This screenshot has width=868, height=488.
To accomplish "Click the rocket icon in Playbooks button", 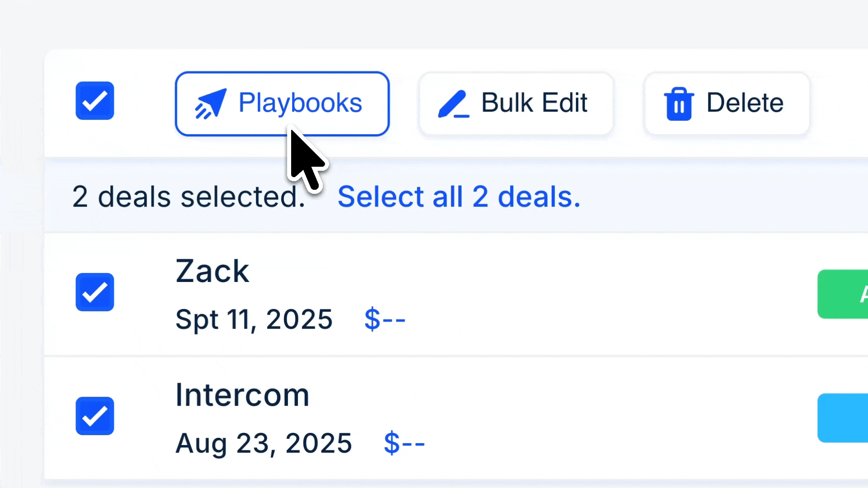I will pyautogui.click(x=210, y=104).
